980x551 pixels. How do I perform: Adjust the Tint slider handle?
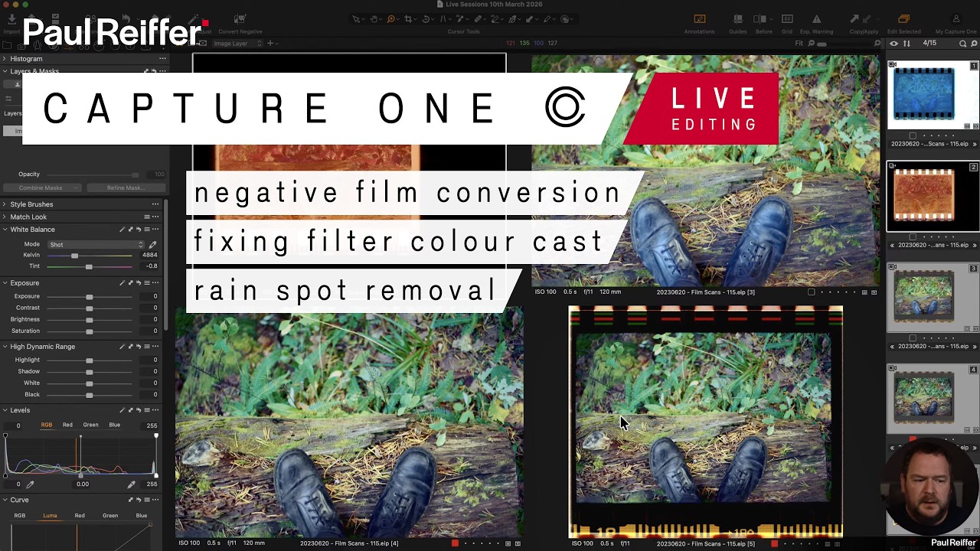(x=89, y=266)
